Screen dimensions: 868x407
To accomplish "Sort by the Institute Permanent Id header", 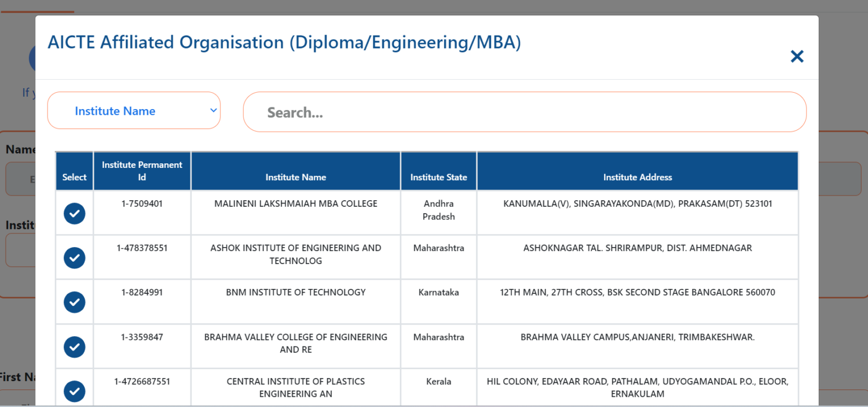I will pyautogui.click(x=142, y=171).
